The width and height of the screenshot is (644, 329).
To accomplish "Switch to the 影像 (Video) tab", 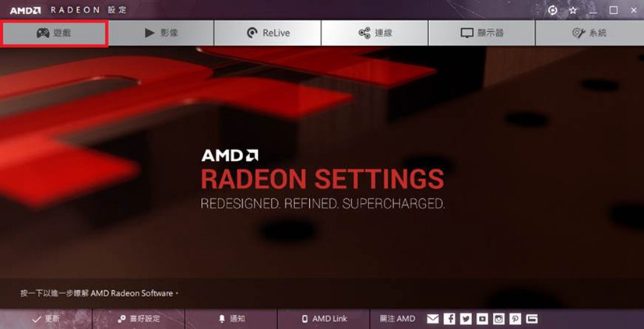I will click(161, 33).
